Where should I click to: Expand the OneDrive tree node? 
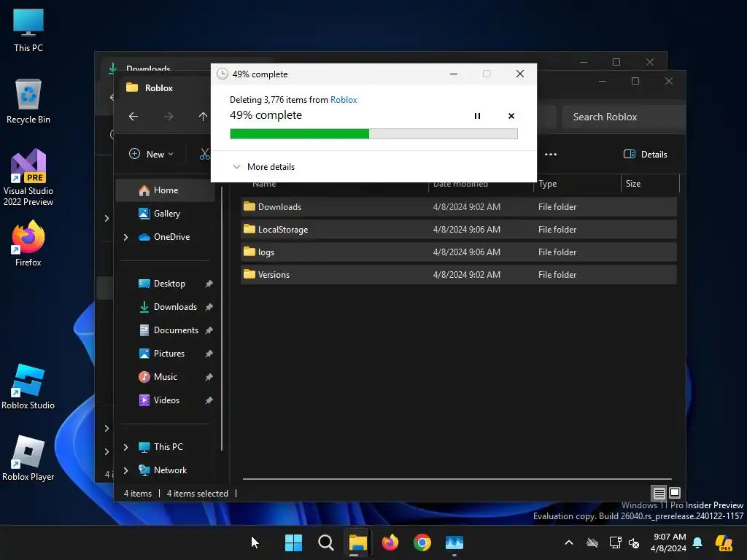pyautogui.click(x=125, y=237)
